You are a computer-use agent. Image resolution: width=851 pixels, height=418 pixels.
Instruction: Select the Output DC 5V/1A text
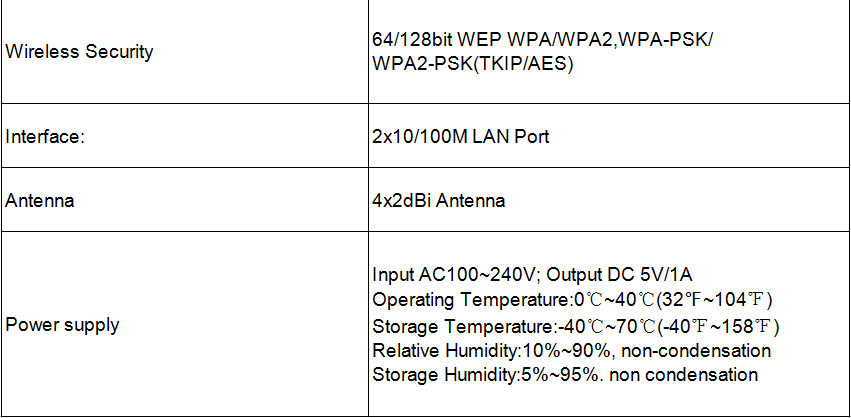coord(619,275)
